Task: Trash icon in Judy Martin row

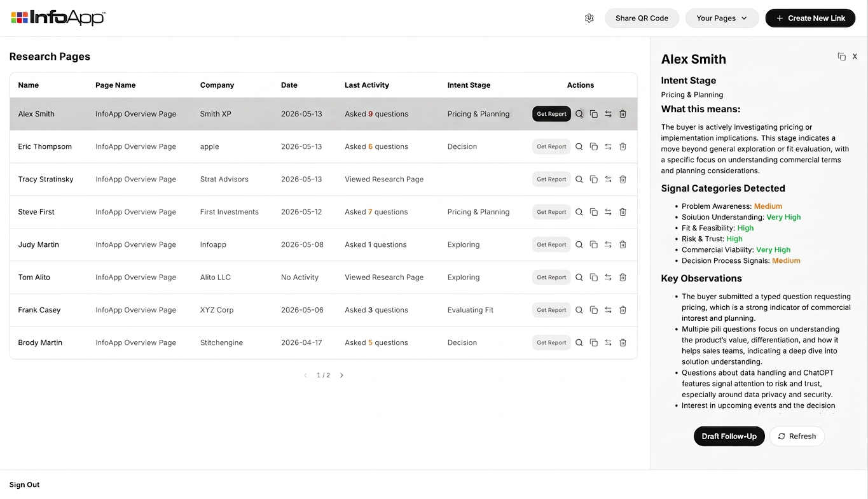Action: click(x=623, y=244)
